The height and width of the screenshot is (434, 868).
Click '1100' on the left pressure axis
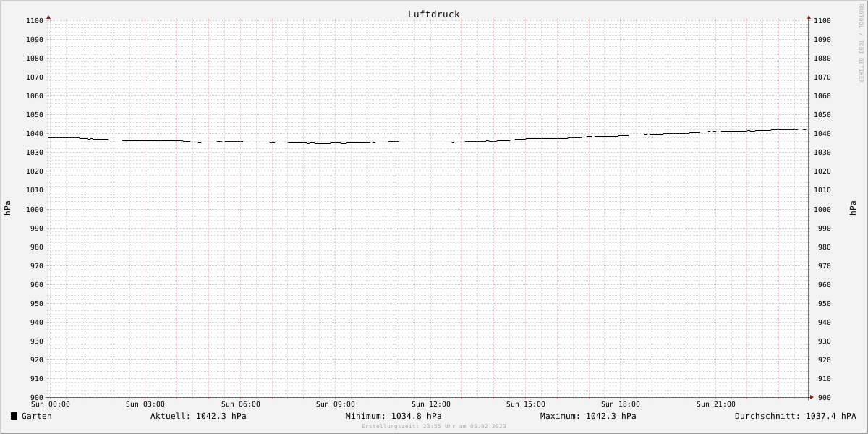35,21
